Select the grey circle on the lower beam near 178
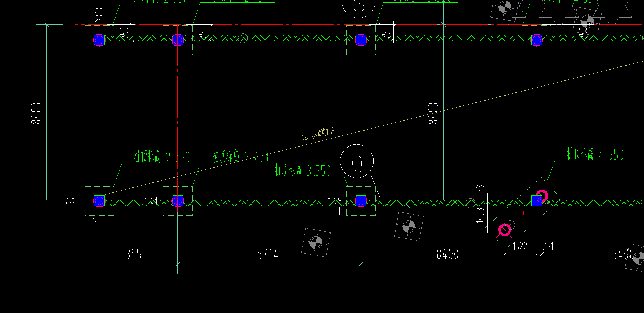This screenshot has width=644, height=313. [x=470, y=203]
